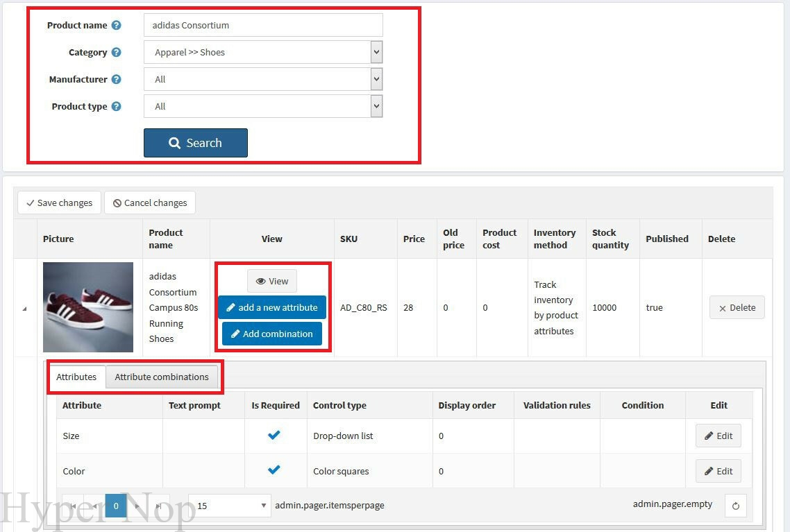The image size is (790, 532).
Task: Click the Search button
Action: (196, 143)
